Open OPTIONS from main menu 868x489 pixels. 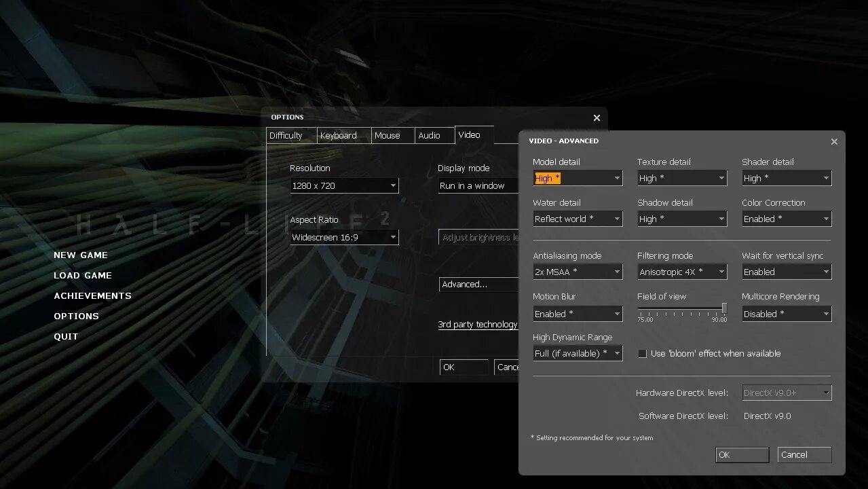[77, 316]
